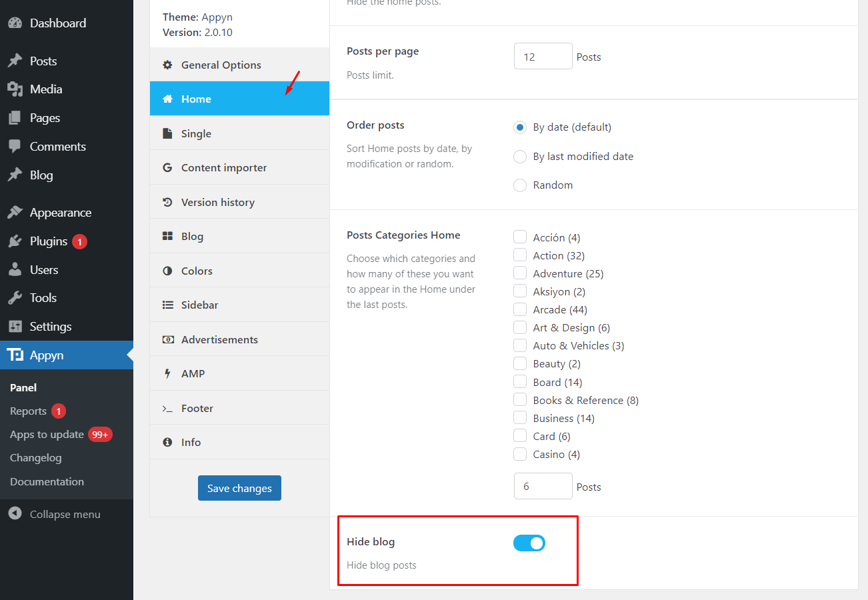Click the General Options gear icon
868x600 pixels.
click(x=168, y=65)
